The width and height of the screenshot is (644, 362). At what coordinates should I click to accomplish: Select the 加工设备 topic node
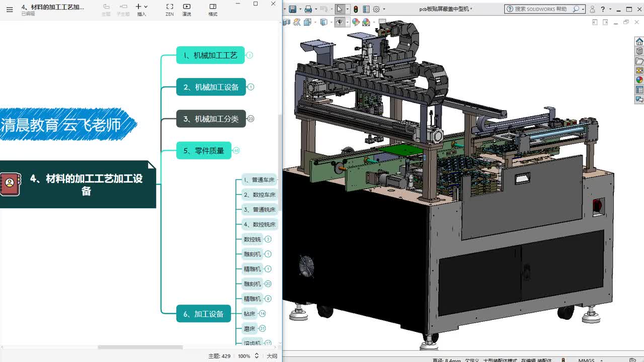(203, 314)
